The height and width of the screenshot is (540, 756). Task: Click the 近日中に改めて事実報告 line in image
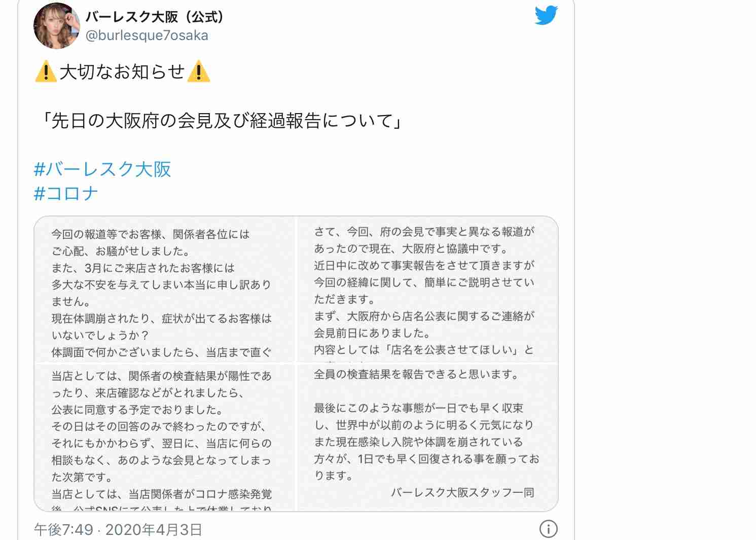tap(424, 265)
